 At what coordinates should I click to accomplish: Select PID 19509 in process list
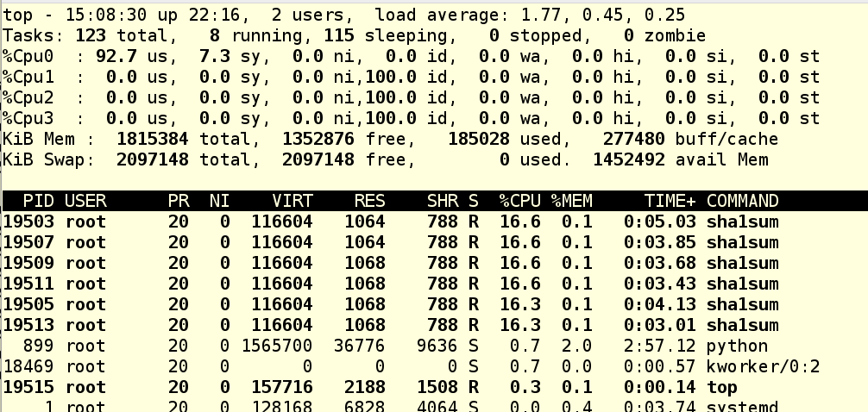coord(28,263)
